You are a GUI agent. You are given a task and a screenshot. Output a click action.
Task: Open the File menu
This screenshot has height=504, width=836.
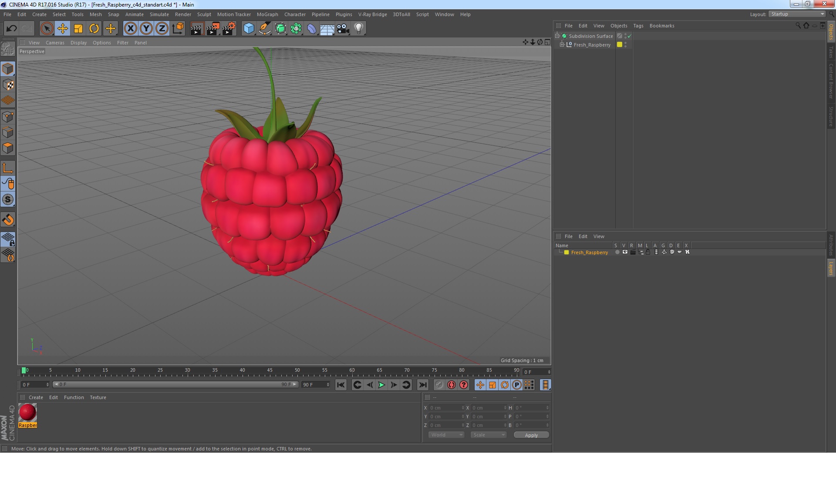coord(7,14)
